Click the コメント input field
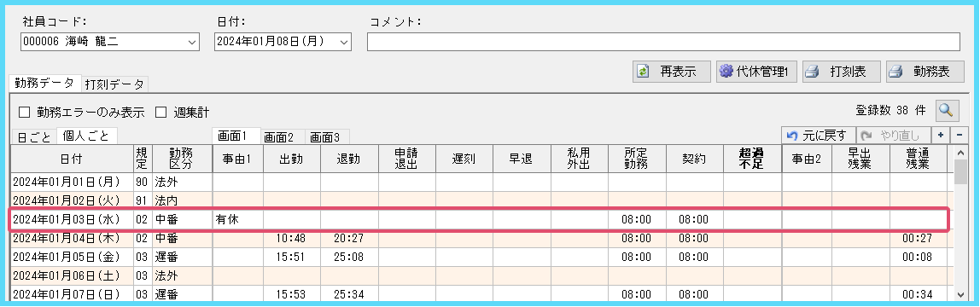Screen dimensions: 980x307 [663, 42]
